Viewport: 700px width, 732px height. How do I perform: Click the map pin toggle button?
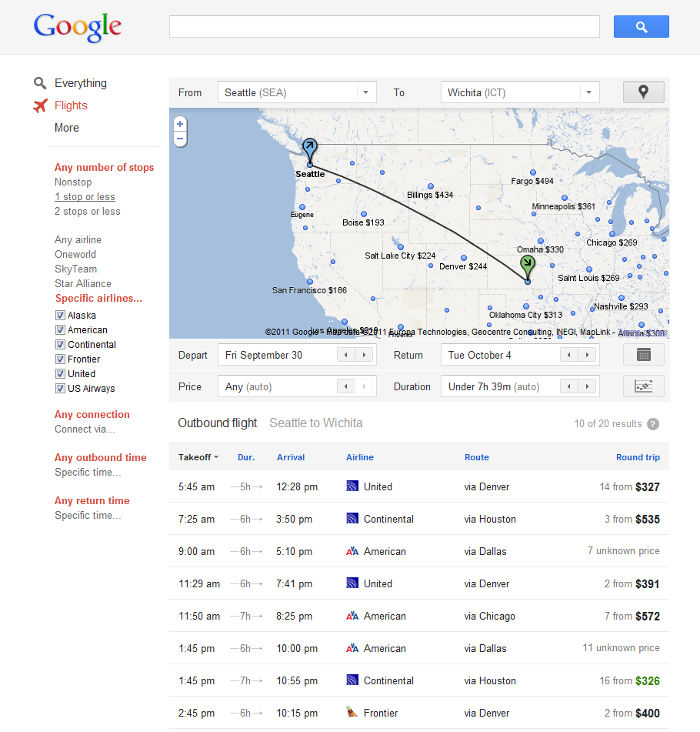click(643, 92)
